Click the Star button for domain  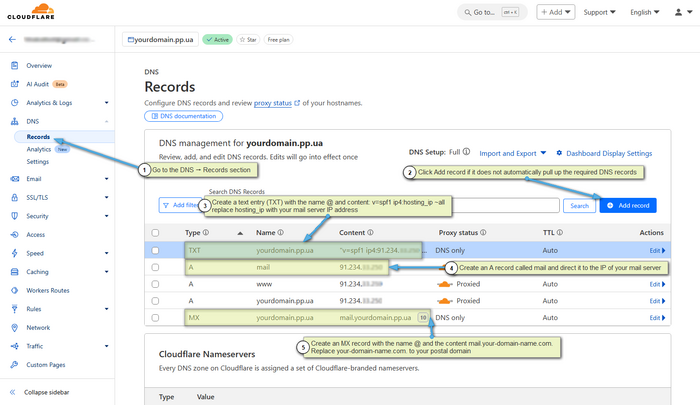click(x=248, y=40)
